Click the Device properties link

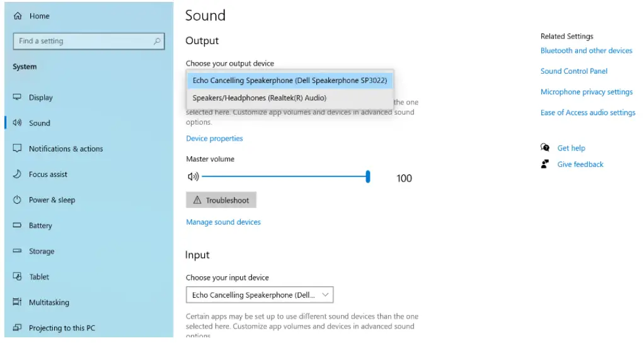click(x=214, y=138)
